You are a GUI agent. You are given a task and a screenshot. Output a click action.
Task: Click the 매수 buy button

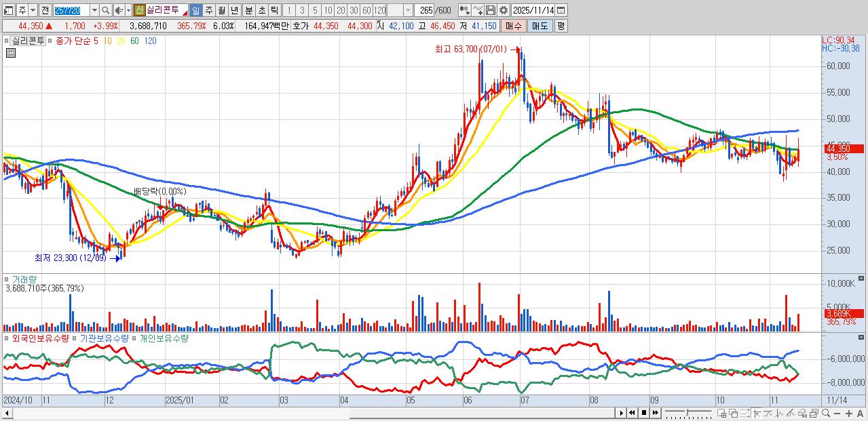514,26
